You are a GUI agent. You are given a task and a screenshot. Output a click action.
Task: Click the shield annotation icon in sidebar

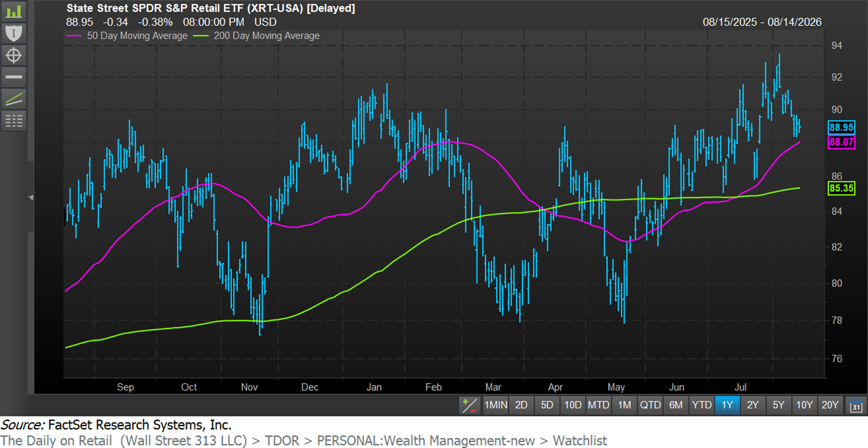point(14,33)
